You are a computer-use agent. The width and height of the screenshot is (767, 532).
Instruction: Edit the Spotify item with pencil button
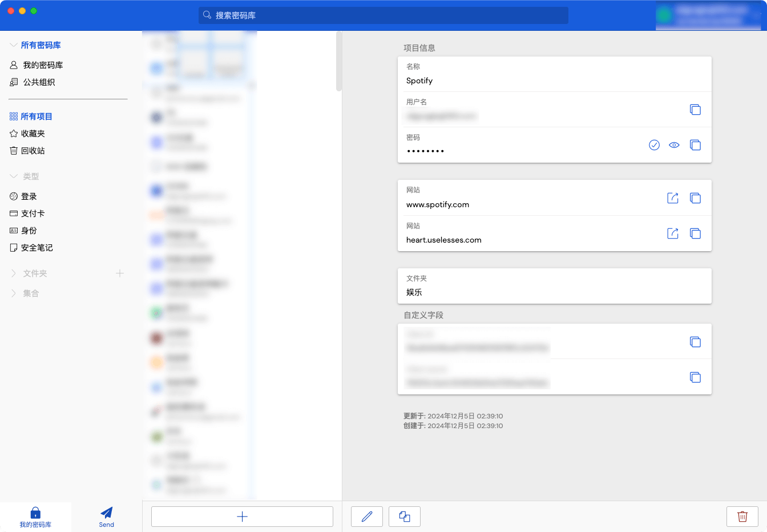coord(367,517)
